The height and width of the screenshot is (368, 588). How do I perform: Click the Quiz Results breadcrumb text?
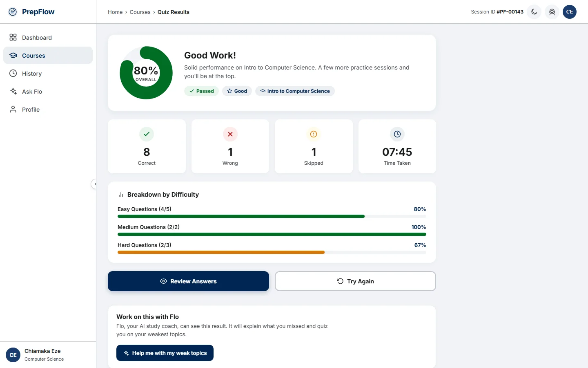[174, 12]
